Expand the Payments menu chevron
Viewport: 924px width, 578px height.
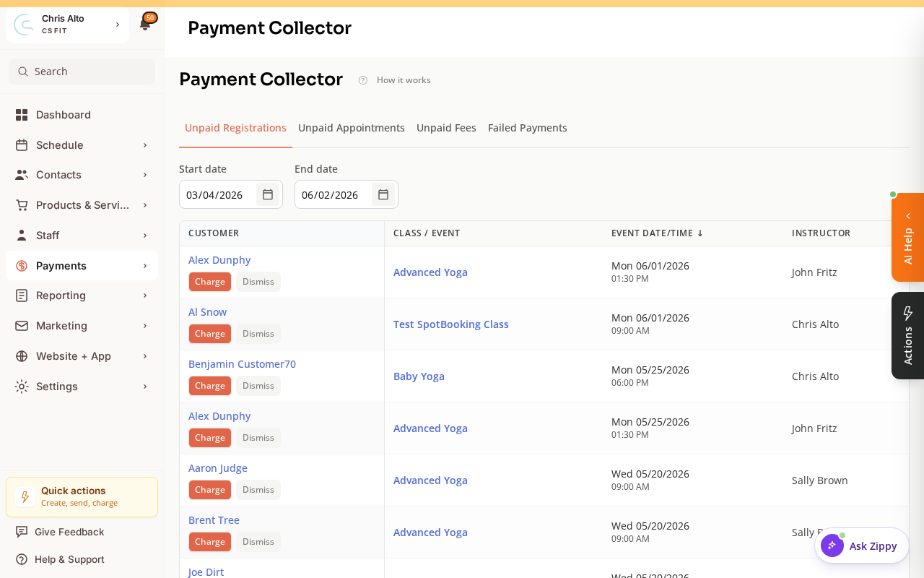coord(145,266)
